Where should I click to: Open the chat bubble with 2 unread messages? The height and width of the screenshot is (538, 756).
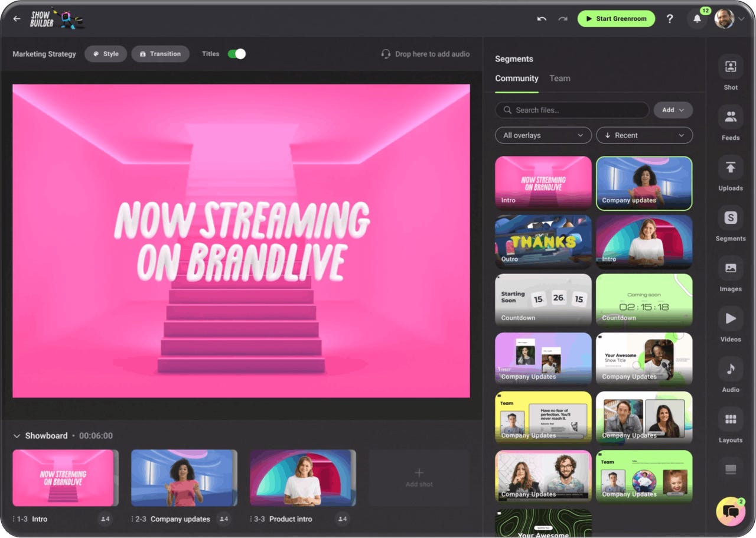tap(731, 511)
